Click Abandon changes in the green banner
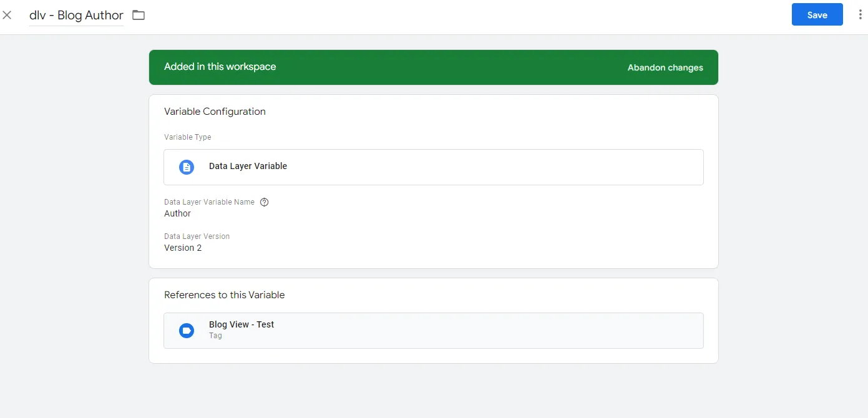 [665, 67]
